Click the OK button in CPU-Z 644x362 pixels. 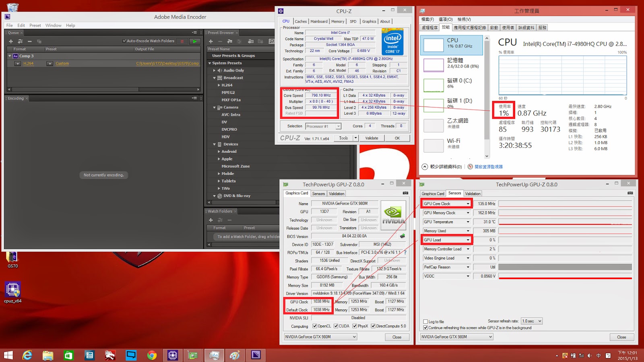click(x=397, y=138)
